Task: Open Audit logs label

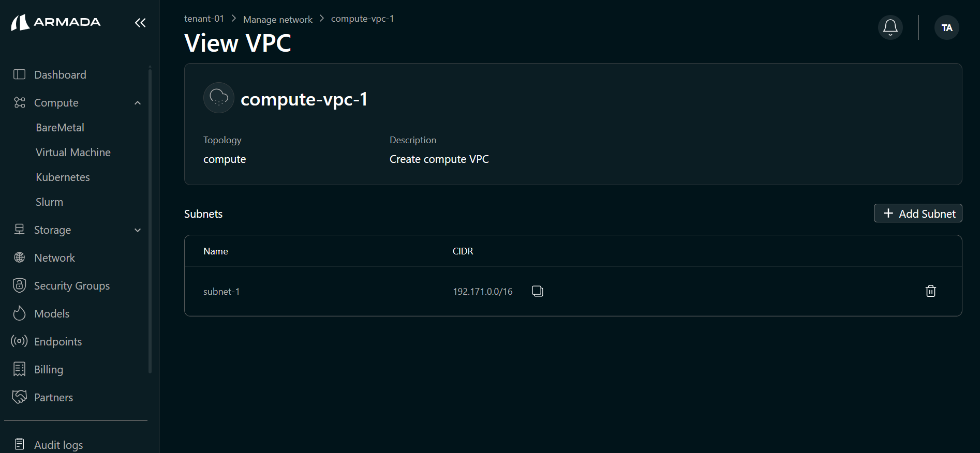Action: [x=58, y=445]
